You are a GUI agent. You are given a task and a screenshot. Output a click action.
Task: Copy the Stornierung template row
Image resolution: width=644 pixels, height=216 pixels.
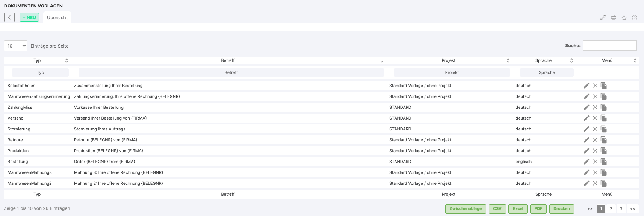pos(604,129)
